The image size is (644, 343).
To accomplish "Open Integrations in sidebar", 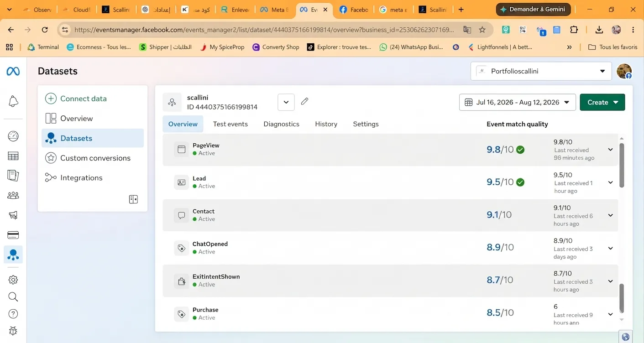I will coord(93,177).
